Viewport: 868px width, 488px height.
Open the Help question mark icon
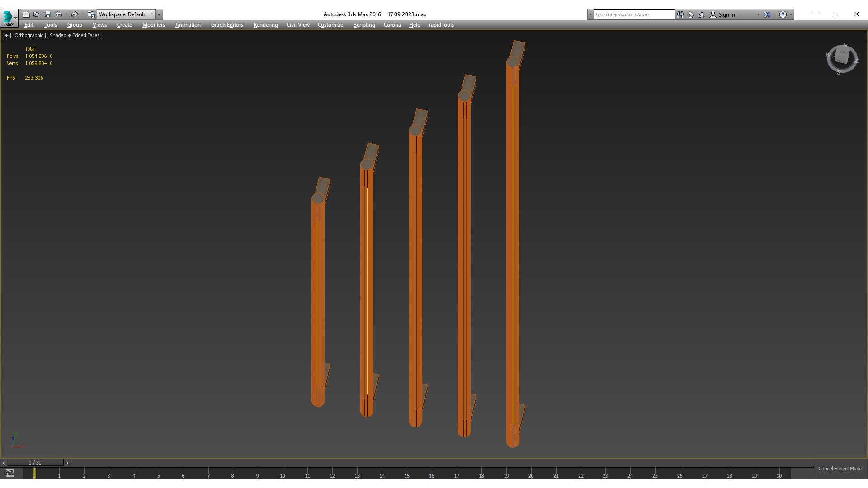click(783, 14)
